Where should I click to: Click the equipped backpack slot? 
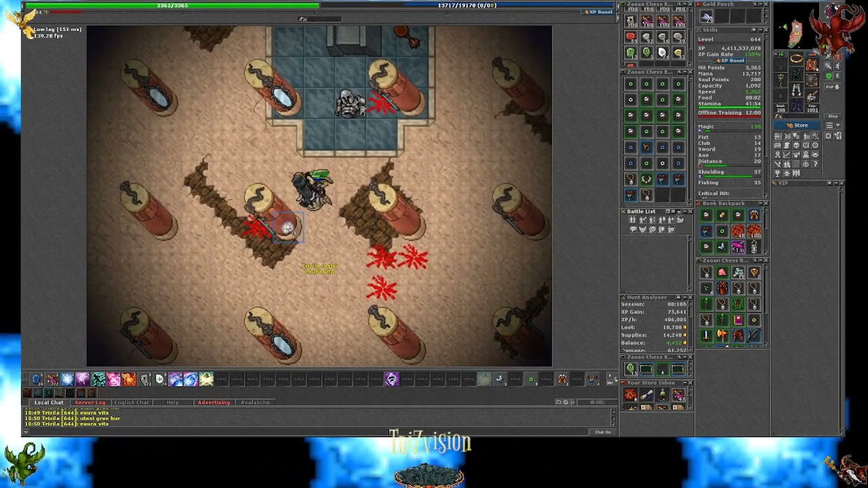pos(812,64)
